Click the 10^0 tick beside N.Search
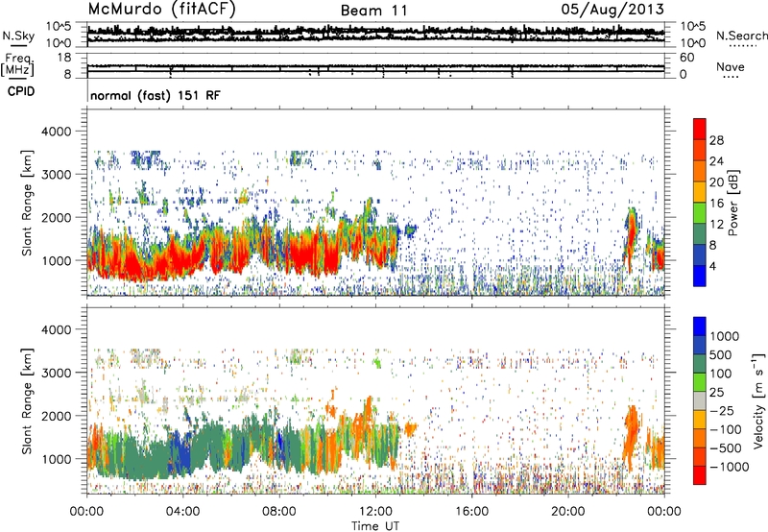 tap(693, 43)
